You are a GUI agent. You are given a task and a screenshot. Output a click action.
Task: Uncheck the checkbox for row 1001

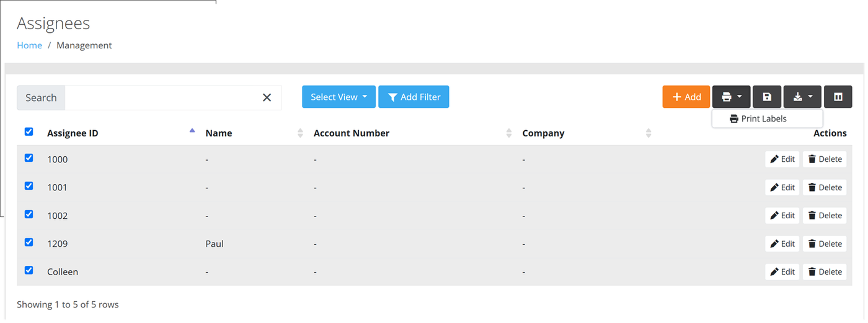(29, 185)
